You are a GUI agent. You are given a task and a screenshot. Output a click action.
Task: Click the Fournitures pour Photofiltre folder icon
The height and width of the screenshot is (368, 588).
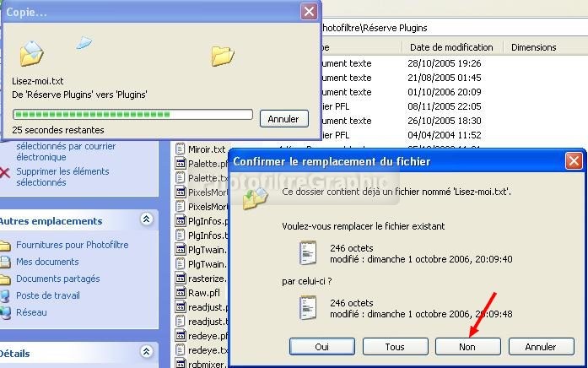pos(5,246)
